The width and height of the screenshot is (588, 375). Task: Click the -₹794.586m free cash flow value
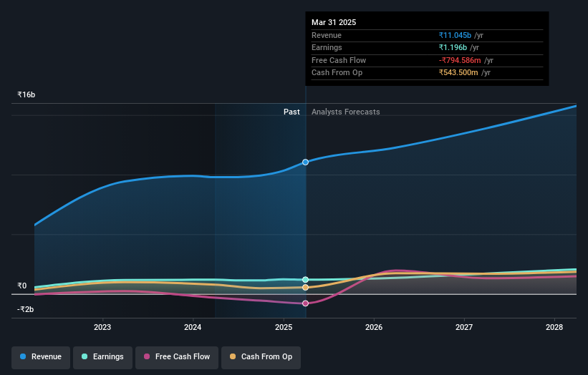click(460, 60)
